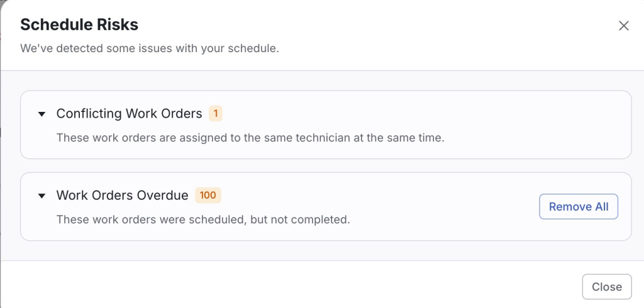Screen dimensions: 644x308
Task: Click blank gap between the two cards
Action: click(325, 166)
